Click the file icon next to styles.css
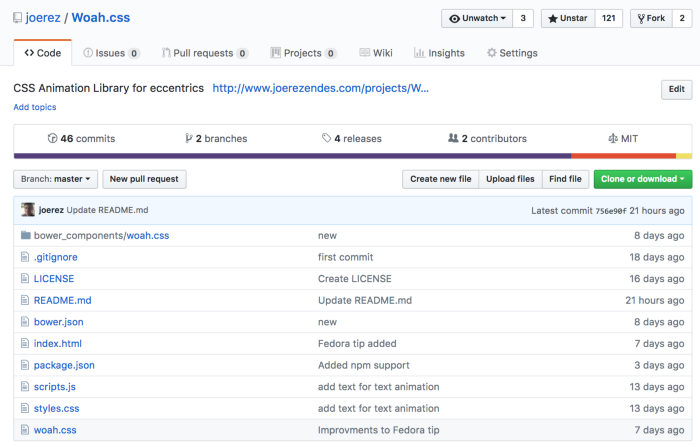Screen dimensions: 700x447 [25, 408]
